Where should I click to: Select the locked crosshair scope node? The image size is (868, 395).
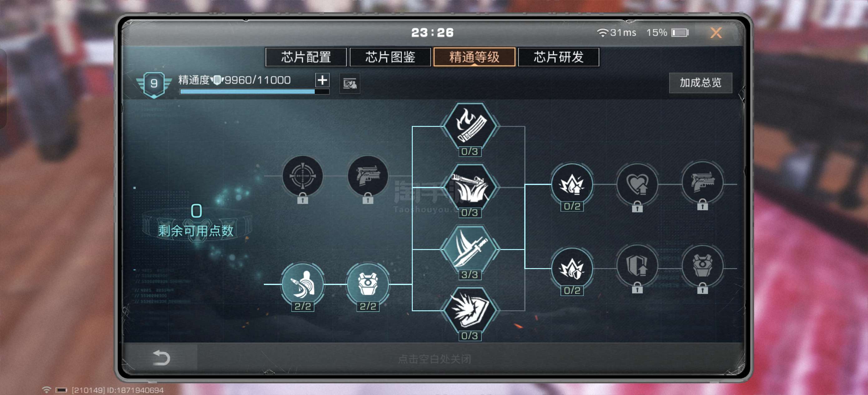tap(302, 176)
